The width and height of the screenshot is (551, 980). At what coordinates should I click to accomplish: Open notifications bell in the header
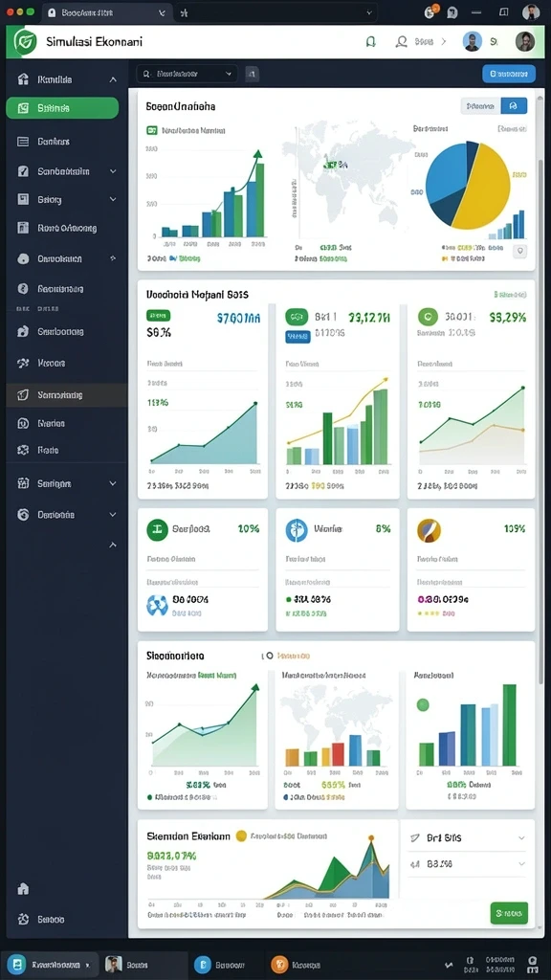[x=370, y=42]
